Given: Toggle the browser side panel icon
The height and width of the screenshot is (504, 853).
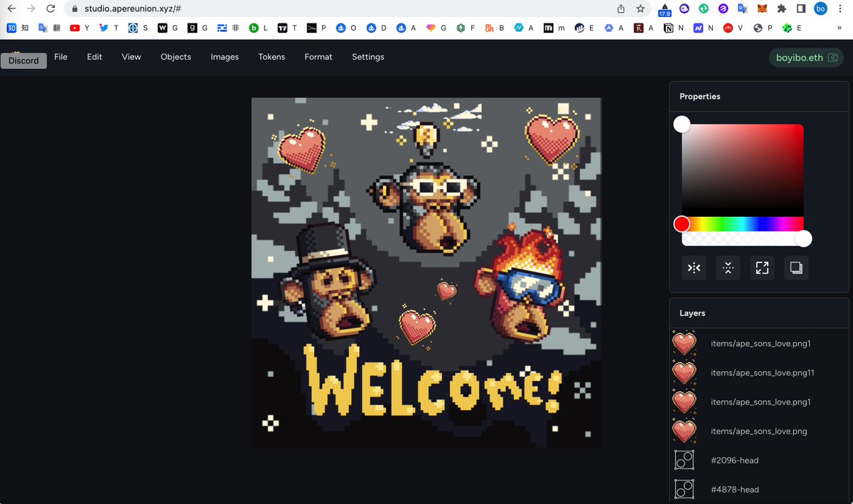Looking at the screenshot, I should tap(801, 9).
